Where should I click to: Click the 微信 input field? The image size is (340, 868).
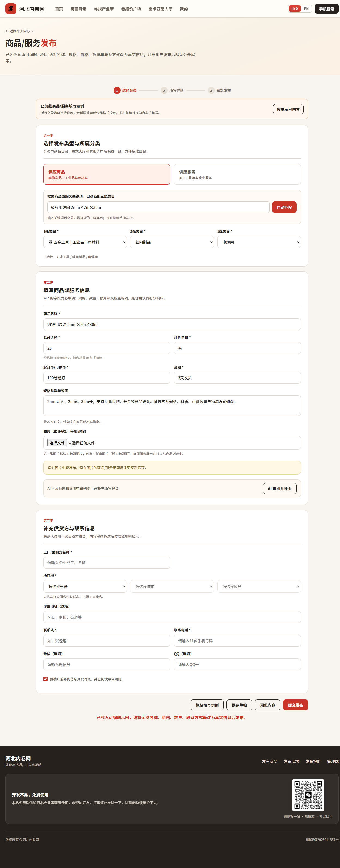coord(106,664)
